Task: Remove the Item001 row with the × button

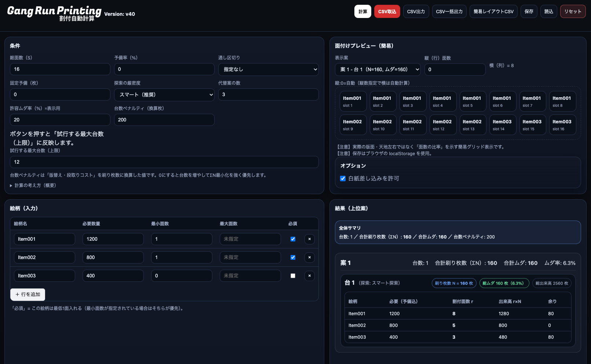Action: (x=309, y=239)
